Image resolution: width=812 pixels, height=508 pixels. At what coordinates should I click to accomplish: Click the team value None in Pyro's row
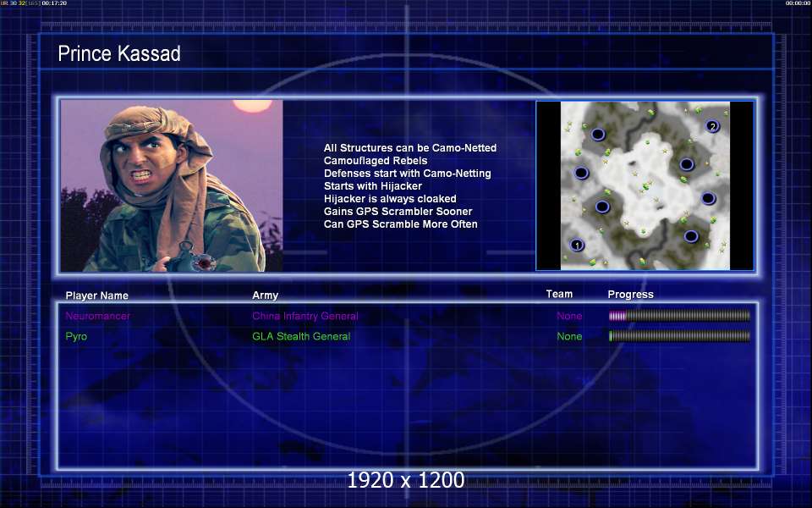[x=569, y=336]
